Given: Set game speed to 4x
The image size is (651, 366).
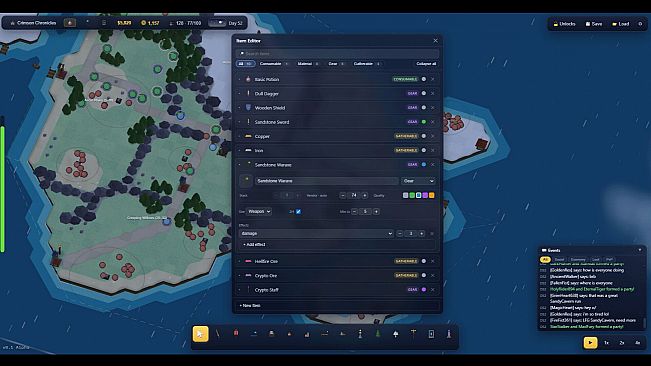Looking at the screenshot, I should [x=637, y=343].
